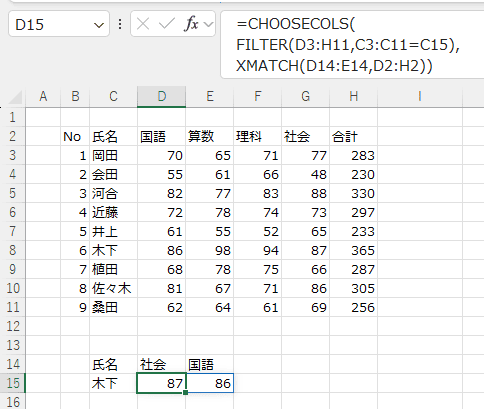
Task: Select result cell showing 87 in row 15
Action: tap(161, 383)
